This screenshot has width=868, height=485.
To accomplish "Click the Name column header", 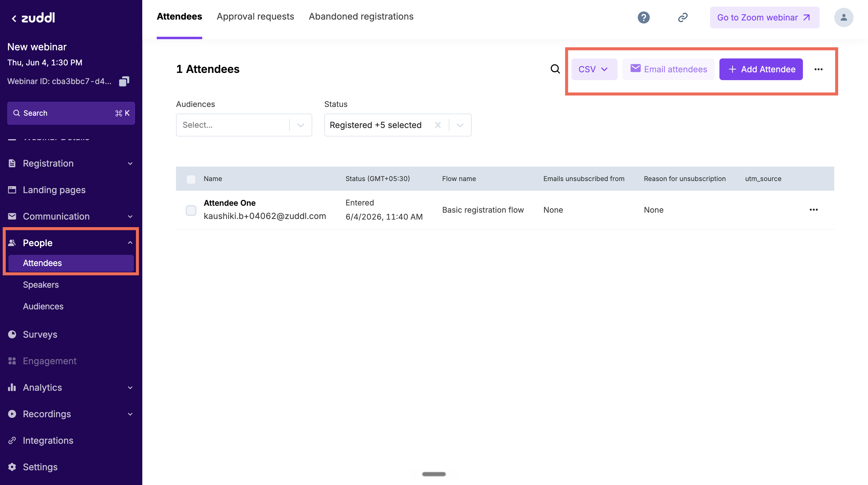I will tap(212, 179).
